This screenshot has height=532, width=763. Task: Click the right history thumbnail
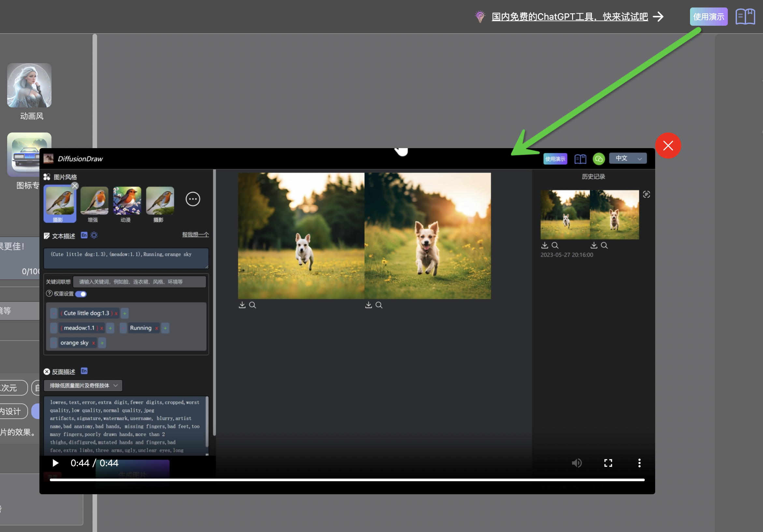614,215
